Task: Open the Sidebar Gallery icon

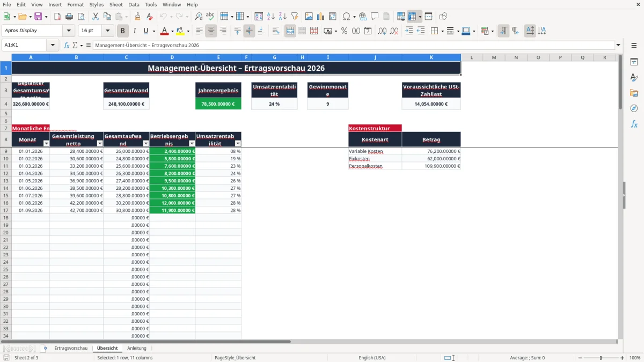Action: click(x=634, y=93)
